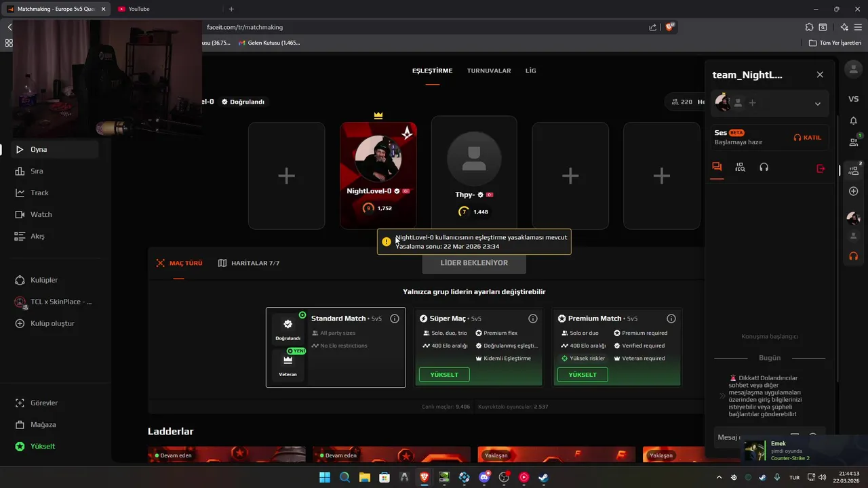Viewport: 868px width, 488px height.
Task: Open a new browser tab
Action: pyautogui.click(x=231, y=9)
